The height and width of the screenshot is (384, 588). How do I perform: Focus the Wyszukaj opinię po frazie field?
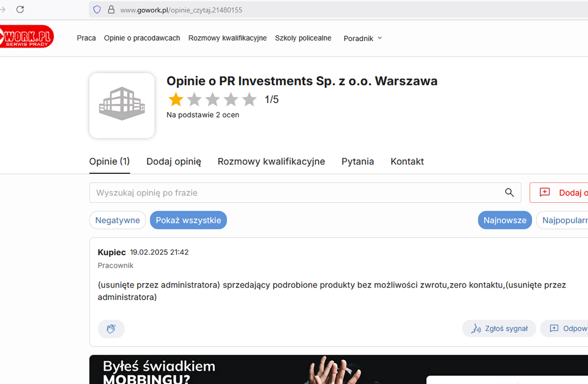pyautogui.click(x=305, y=193)
